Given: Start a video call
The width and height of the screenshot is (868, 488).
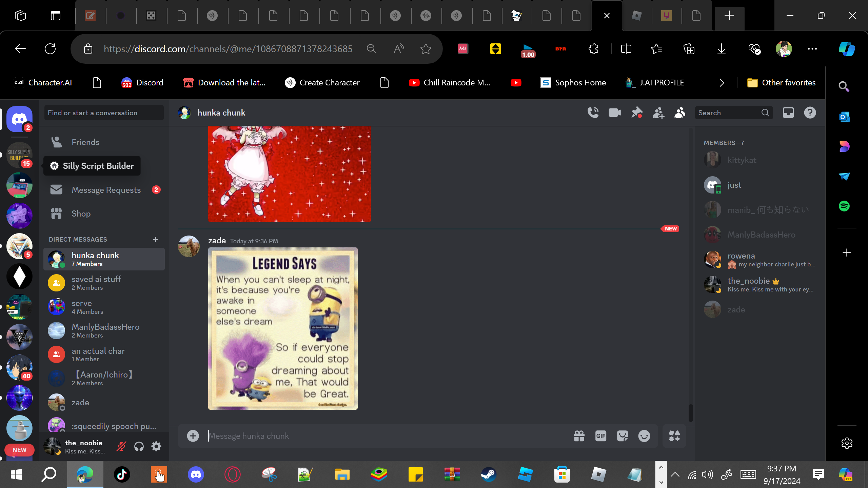Looking at the screenshot, I should click(x=615, y=113).
